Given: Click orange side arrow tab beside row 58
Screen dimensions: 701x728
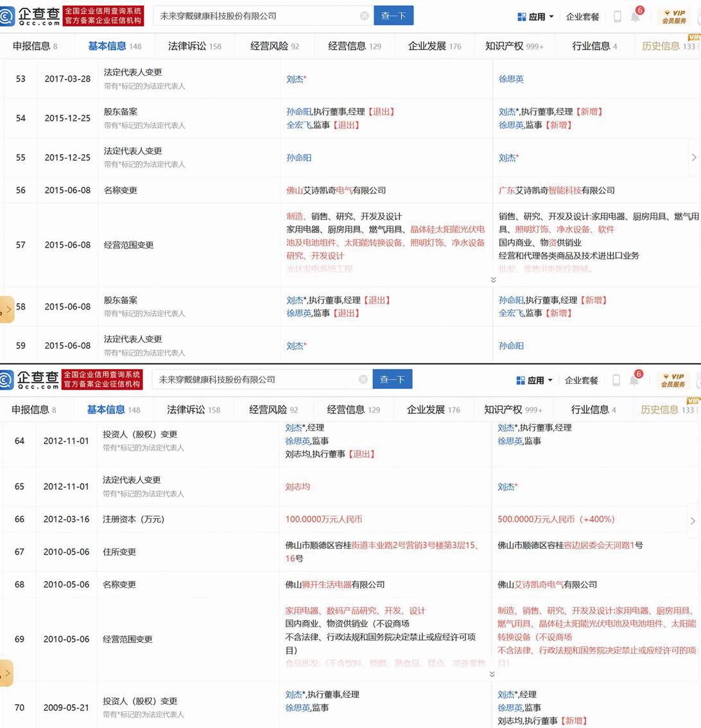Looking at the screenshot, I should 6,309.
